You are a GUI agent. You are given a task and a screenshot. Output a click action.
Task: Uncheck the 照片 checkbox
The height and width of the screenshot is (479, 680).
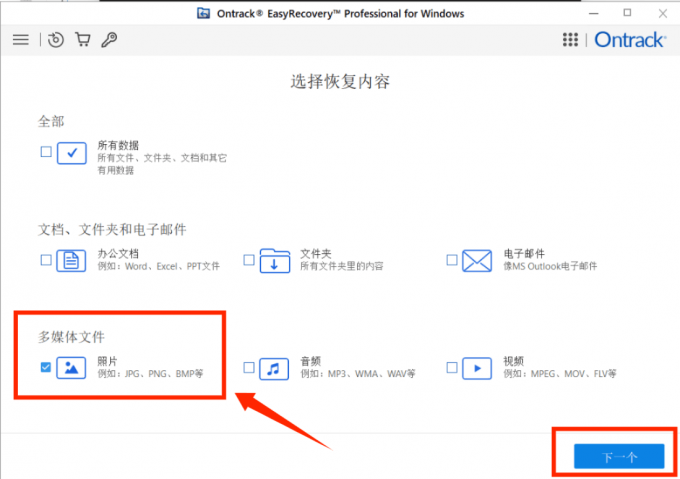(x=46, y=368)
